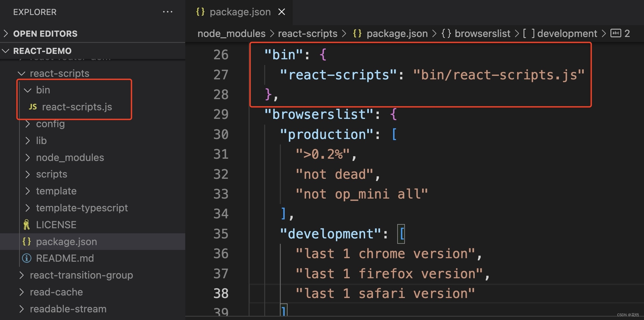Screen dimensions: 644x320
Task: Click line number 26 in gutter
Action: click(x=221, y=55)
